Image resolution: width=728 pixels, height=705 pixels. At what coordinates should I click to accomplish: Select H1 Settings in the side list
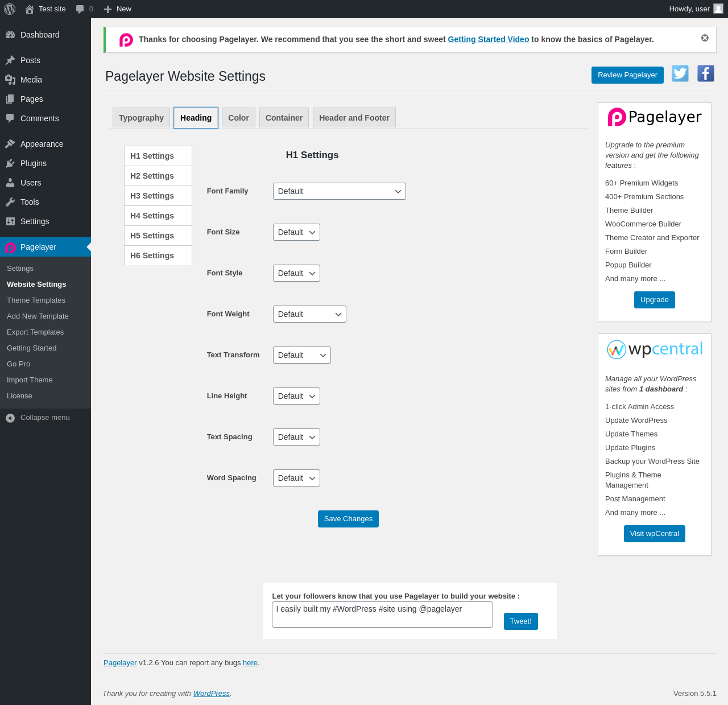click(x=158, y=156)
